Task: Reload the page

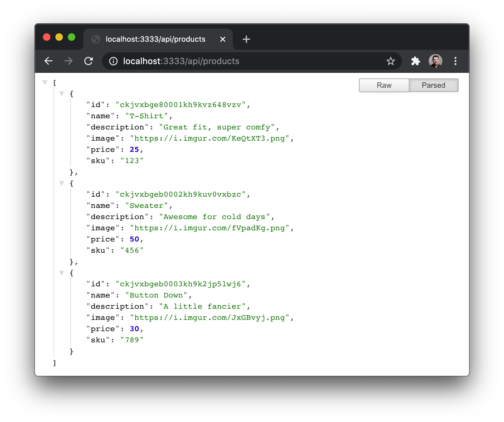Action: [x=89, y=61]
